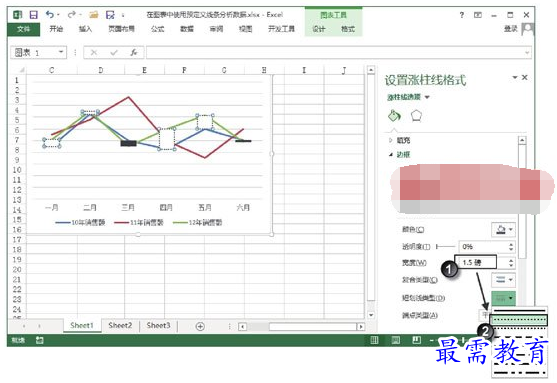This screenshot has width=557, height=383.
Task: Open the 短划线类型 dash type dropdown
Action: [503, 298]
